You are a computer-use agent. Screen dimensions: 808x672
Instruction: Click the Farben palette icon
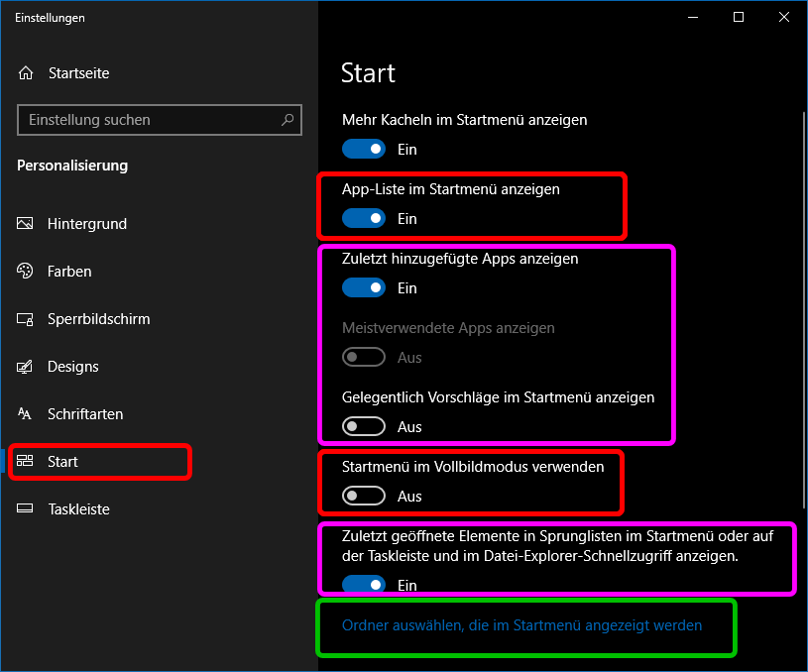pos(26,272)
